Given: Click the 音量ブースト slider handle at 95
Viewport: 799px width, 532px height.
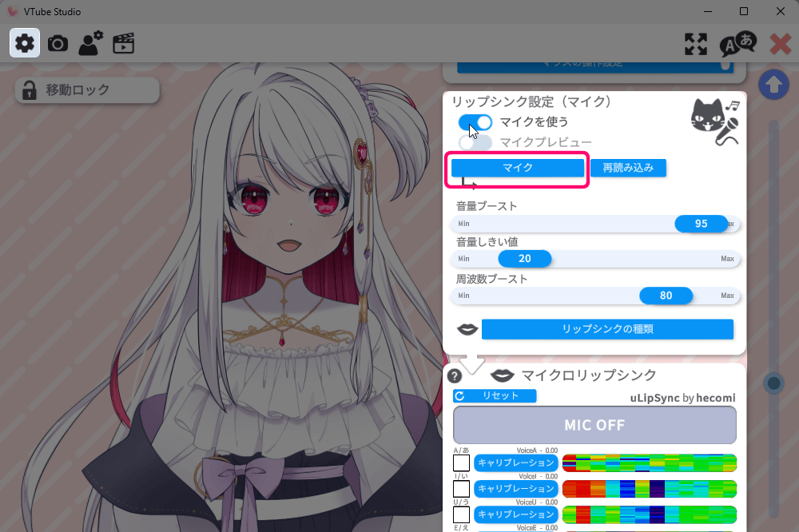Looking at the screenshot, I should [x=701, y=224].
